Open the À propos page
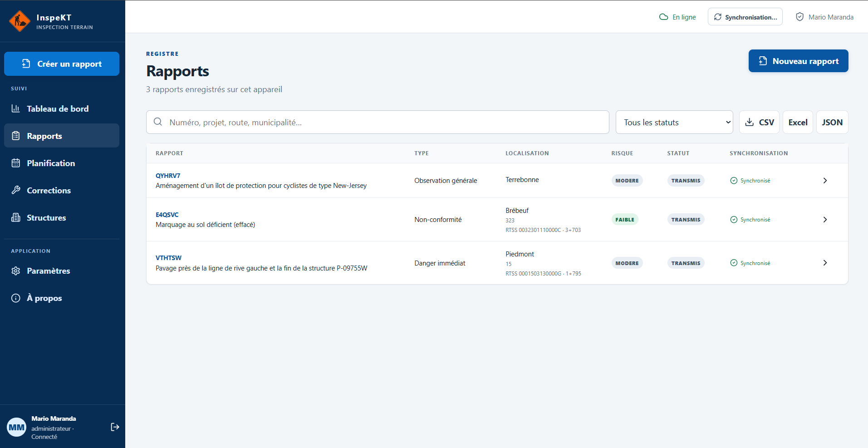Image resolution: width=868 pixels, height=448 pixels. [62, 298]
